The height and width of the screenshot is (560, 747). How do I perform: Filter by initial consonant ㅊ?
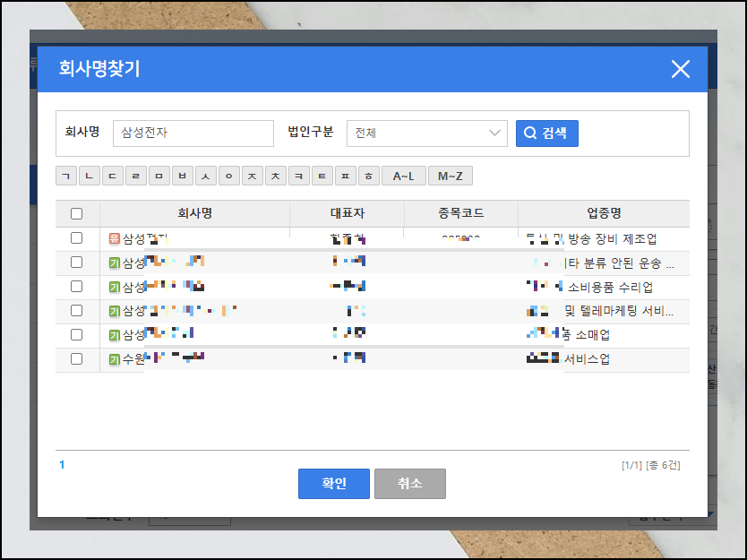(276, 176)
